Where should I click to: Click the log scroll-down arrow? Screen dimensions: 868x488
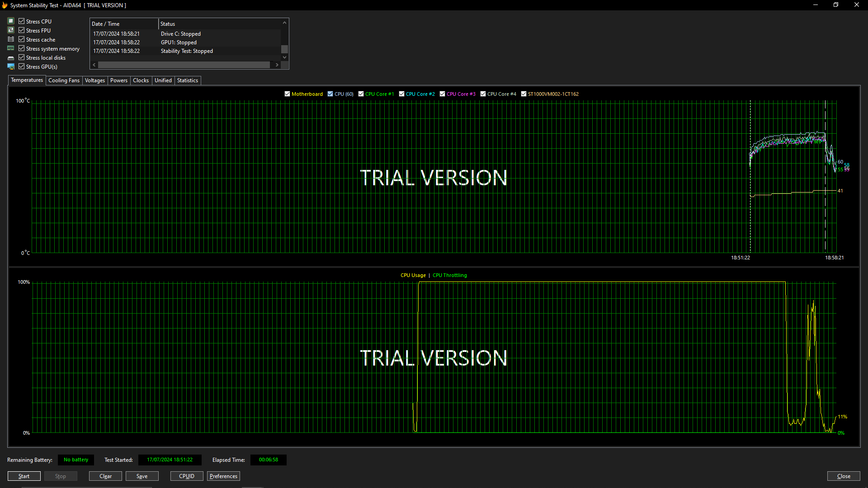[x=284, y=57]
